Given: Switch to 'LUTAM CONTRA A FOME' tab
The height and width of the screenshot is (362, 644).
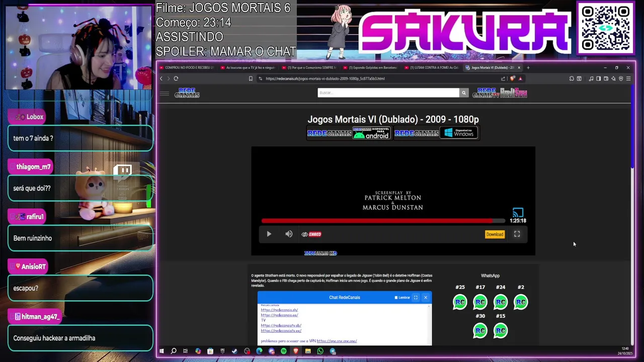Looking at the screenshot, I should click(432, 67).
